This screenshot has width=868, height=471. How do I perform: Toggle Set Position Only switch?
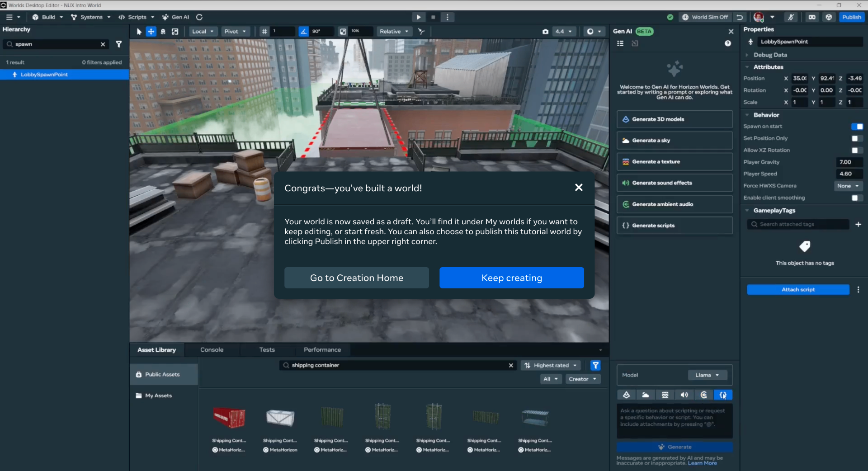857,138
